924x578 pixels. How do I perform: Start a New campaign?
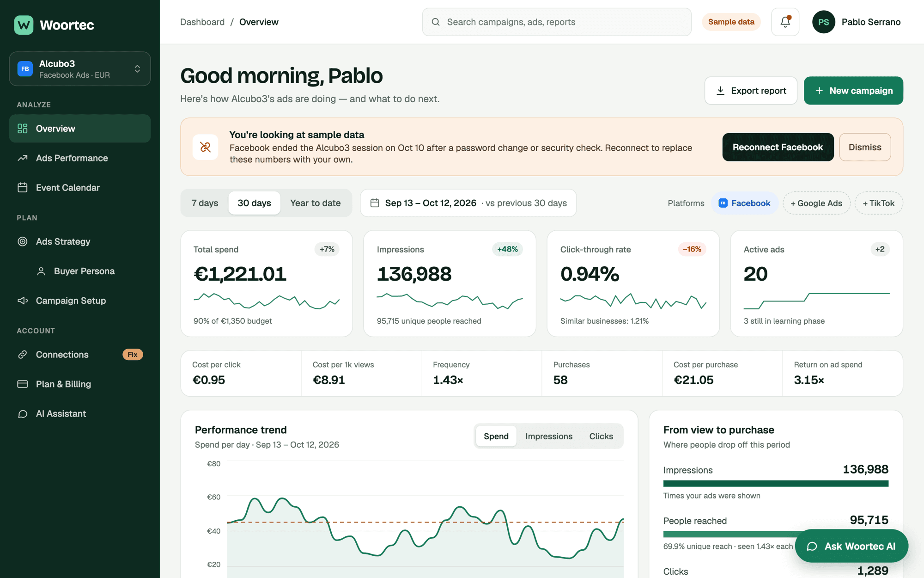[853, 91]
